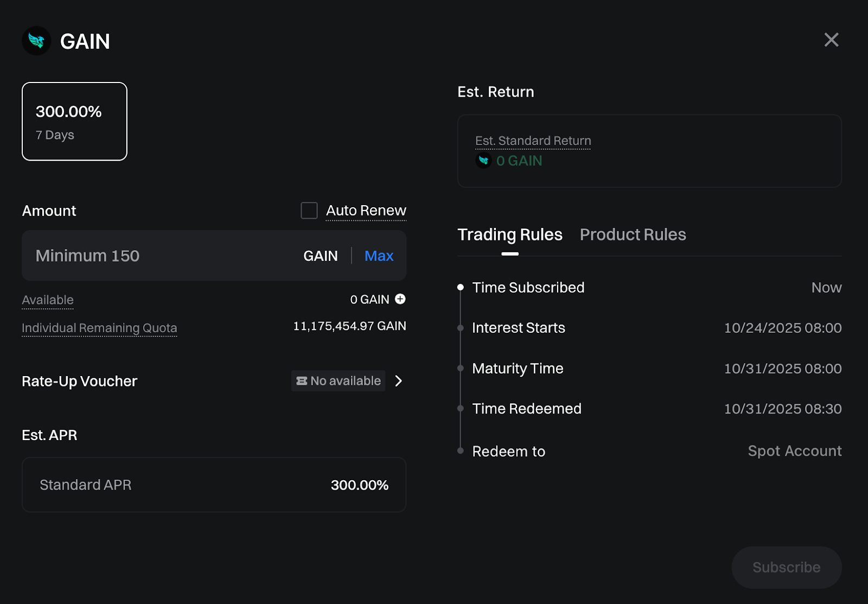
Task: Expand Rate-Up Voucher with the chevron arrow
Action: point(399,381)
